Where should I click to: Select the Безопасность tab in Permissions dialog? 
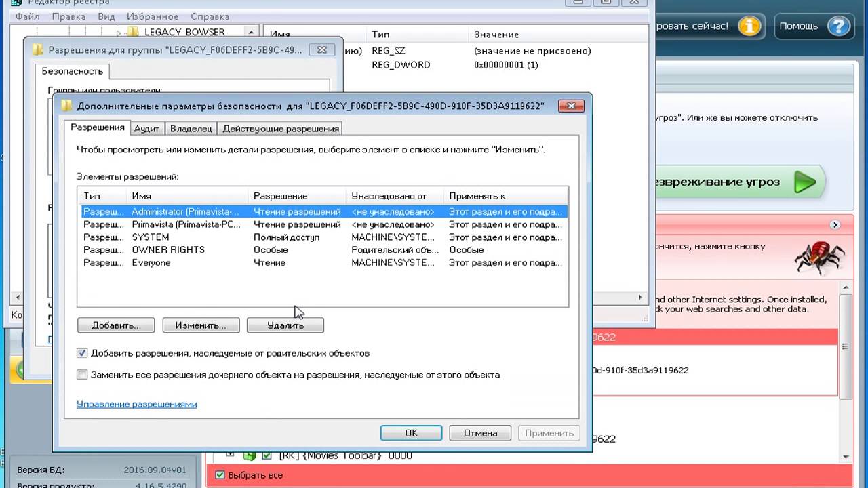point(72,71)
